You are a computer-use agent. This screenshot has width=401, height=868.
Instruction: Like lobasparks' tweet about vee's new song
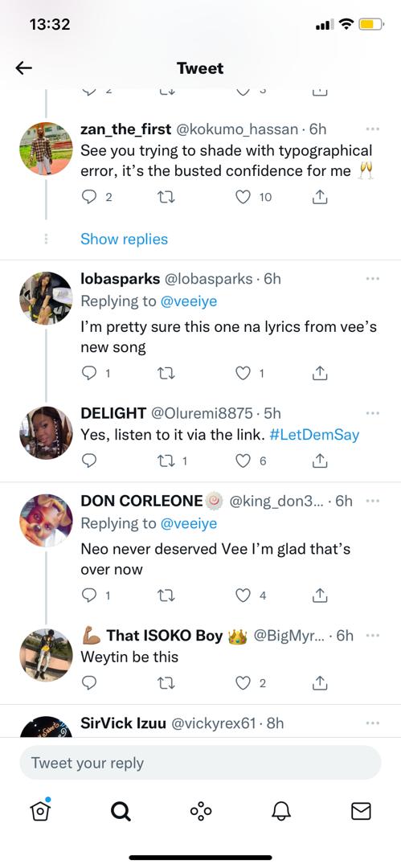coord(243,375)
